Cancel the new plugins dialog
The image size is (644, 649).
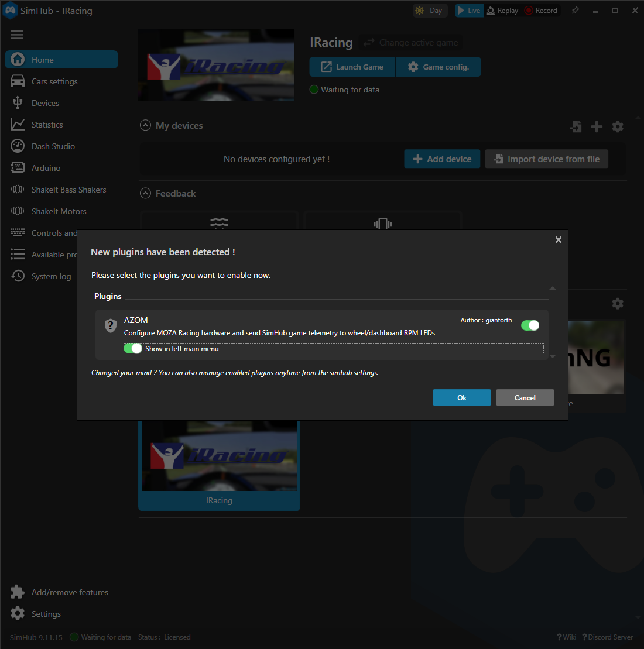point(525,397)
